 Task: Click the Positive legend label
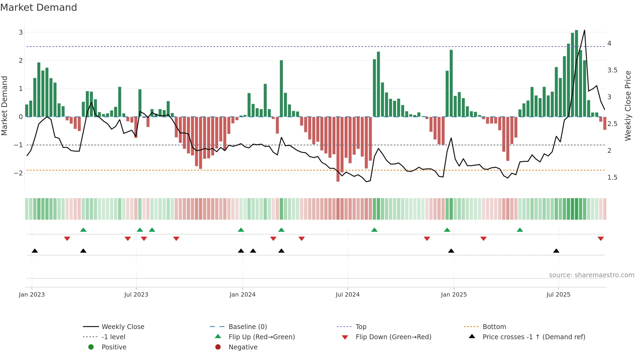pos(114,347)
